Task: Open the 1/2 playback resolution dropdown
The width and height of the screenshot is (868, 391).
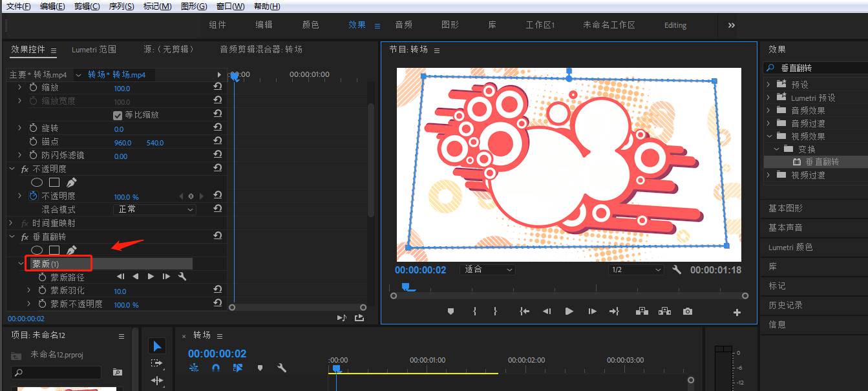Action: 636,269
